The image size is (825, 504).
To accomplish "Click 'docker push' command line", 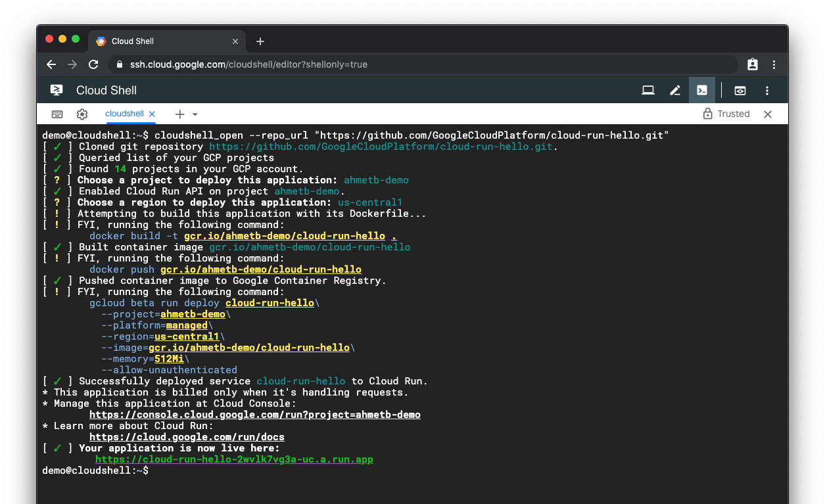I will click(x=225, y=269).
